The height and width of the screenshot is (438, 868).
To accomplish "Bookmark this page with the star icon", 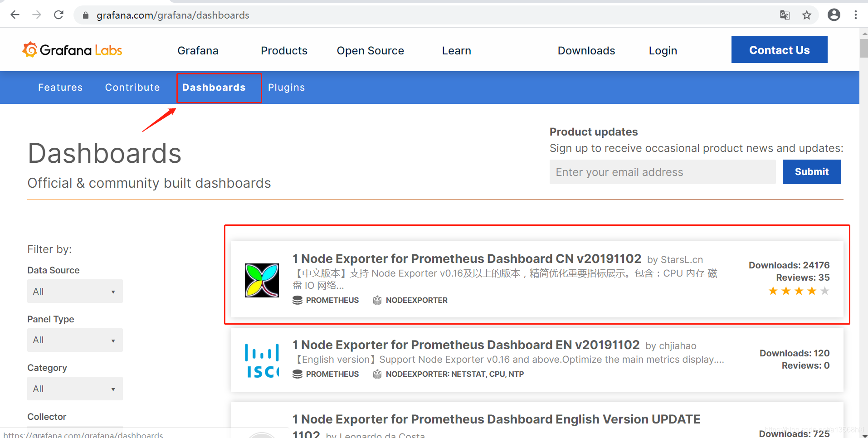I will [807, 15].
